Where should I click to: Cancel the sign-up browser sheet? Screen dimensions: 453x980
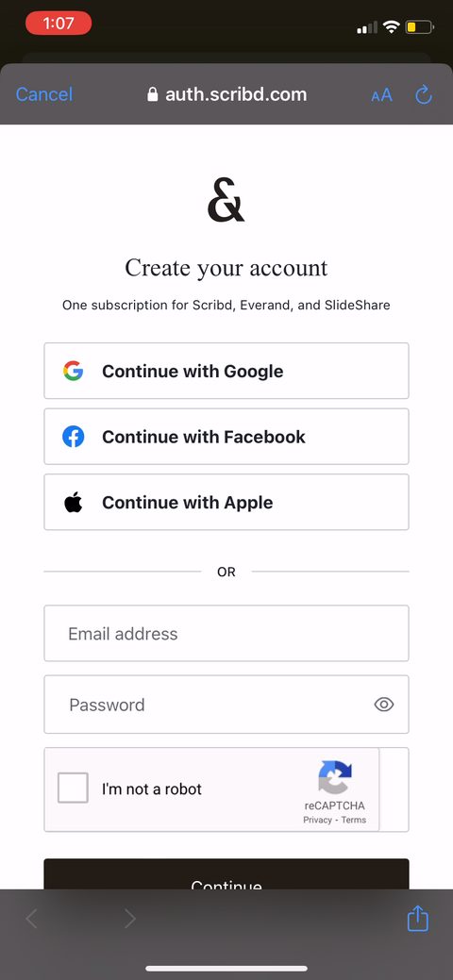coord(43,94)
